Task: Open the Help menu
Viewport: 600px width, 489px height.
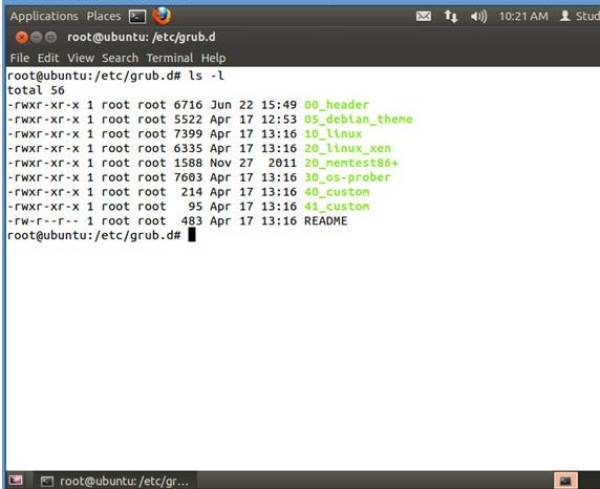Action: (x=213, y=58)
